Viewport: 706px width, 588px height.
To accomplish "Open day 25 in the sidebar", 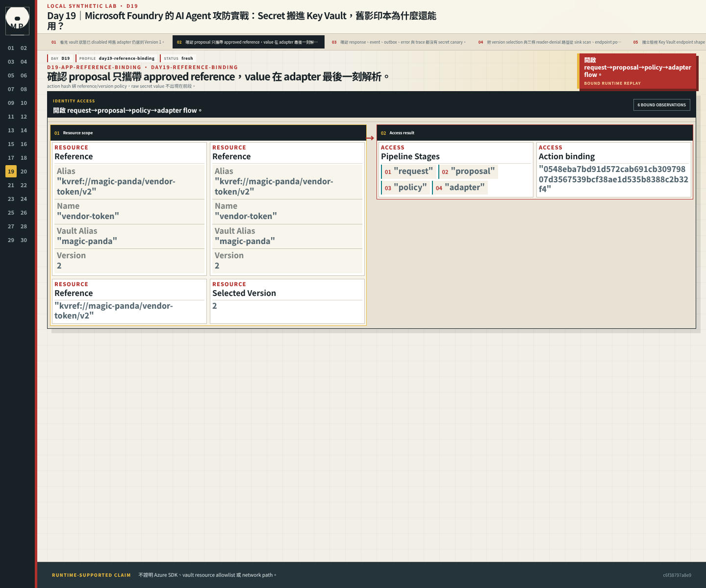I will click(x=11, y=213).
